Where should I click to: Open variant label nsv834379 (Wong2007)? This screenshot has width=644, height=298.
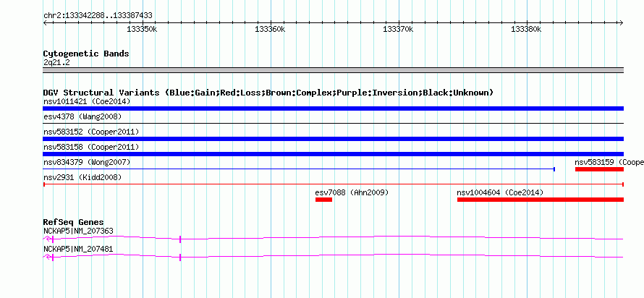tap(87, 162)
